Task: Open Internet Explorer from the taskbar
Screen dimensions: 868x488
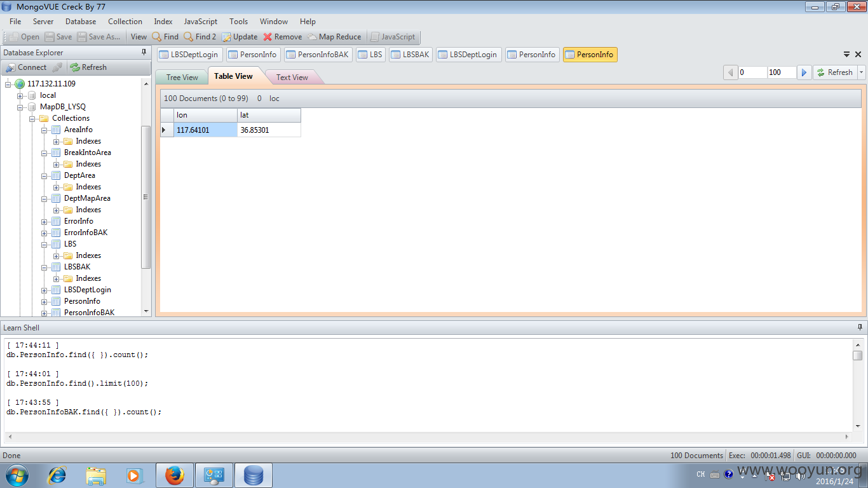Action: tap(57, 475)
